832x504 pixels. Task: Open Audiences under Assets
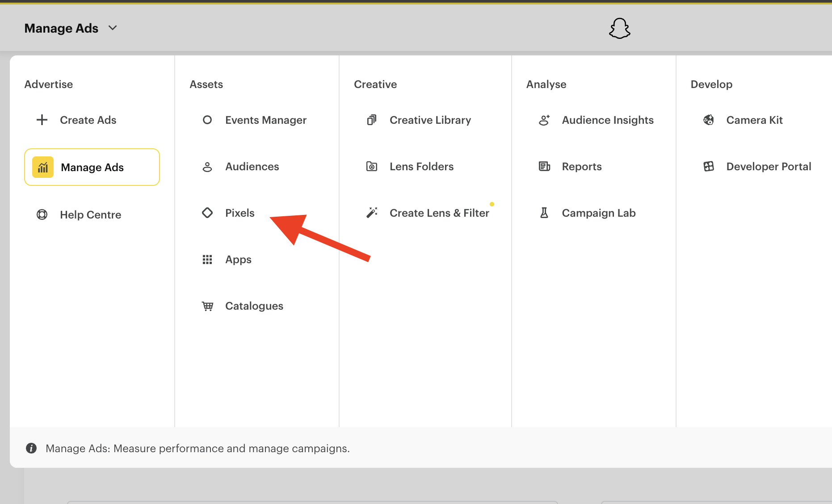252,167
